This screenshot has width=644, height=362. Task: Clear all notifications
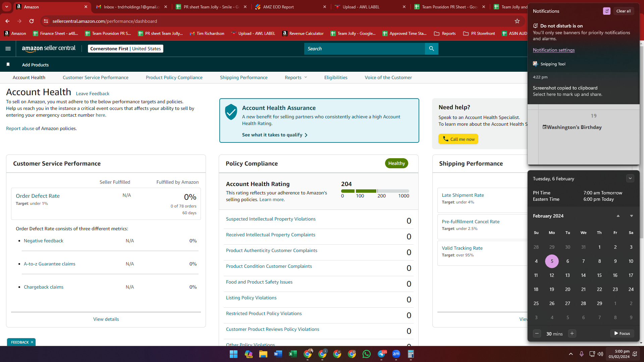pos(624,11)
